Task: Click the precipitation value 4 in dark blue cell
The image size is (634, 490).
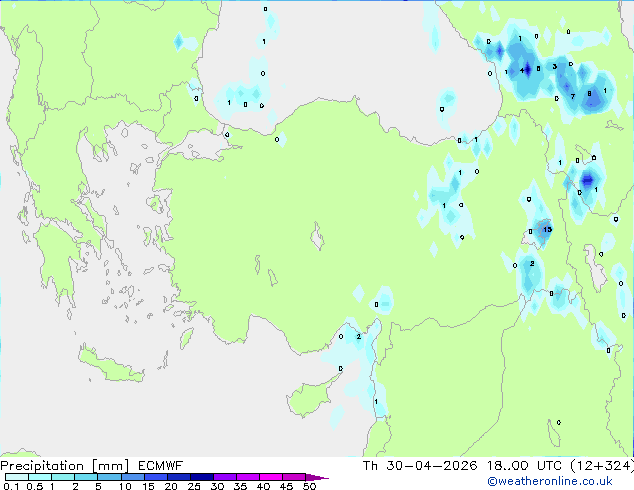Action: point(524,70)
